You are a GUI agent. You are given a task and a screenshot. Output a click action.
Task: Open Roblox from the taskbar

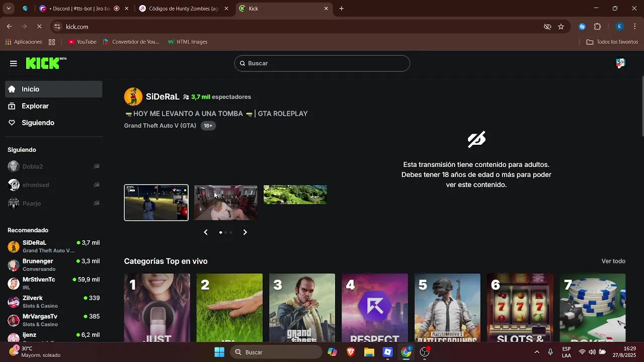pyautogui.click(x=387, y=352)
